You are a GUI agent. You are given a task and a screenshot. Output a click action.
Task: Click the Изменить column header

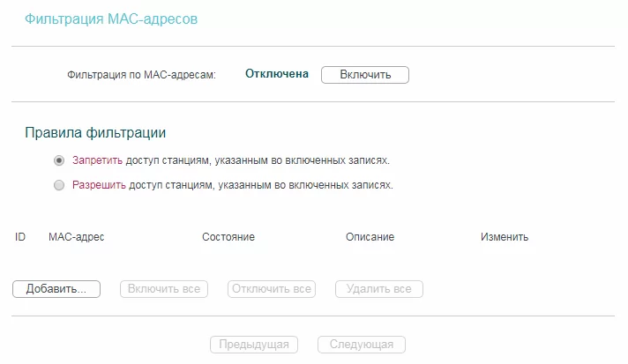click(x=505, y=238)
